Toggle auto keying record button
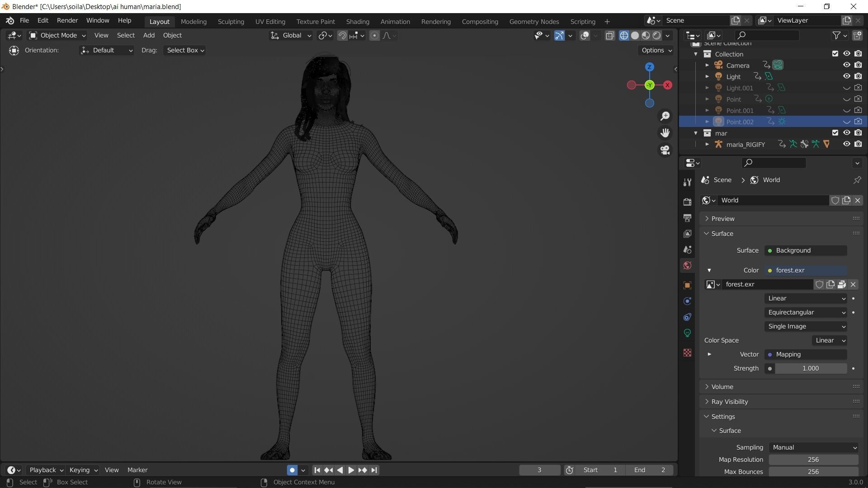Screen dimensions: 868x488 pos(292,470)
